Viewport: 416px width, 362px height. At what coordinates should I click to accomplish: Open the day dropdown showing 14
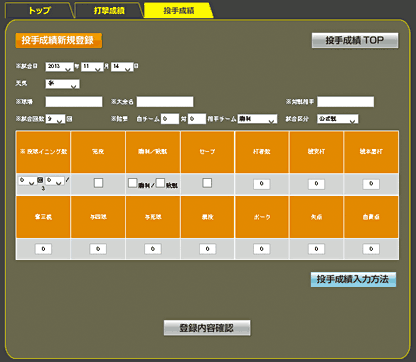pos(122,67)
